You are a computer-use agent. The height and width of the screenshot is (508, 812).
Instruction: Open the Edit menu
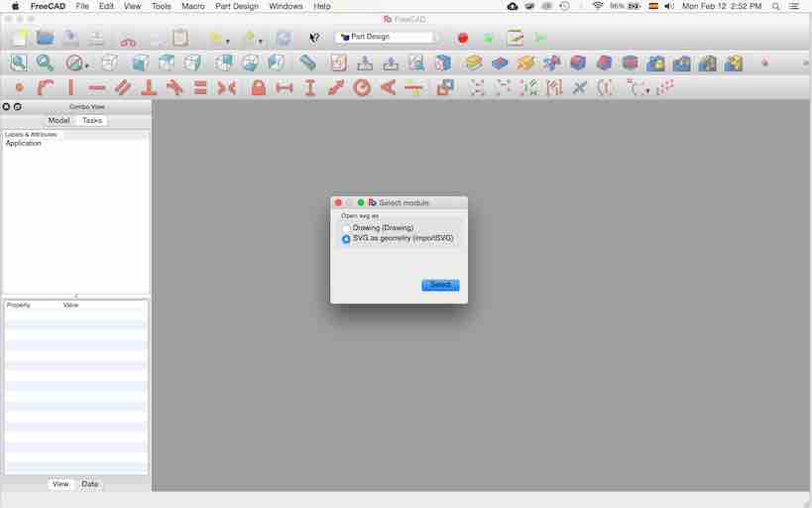[106, 6]
